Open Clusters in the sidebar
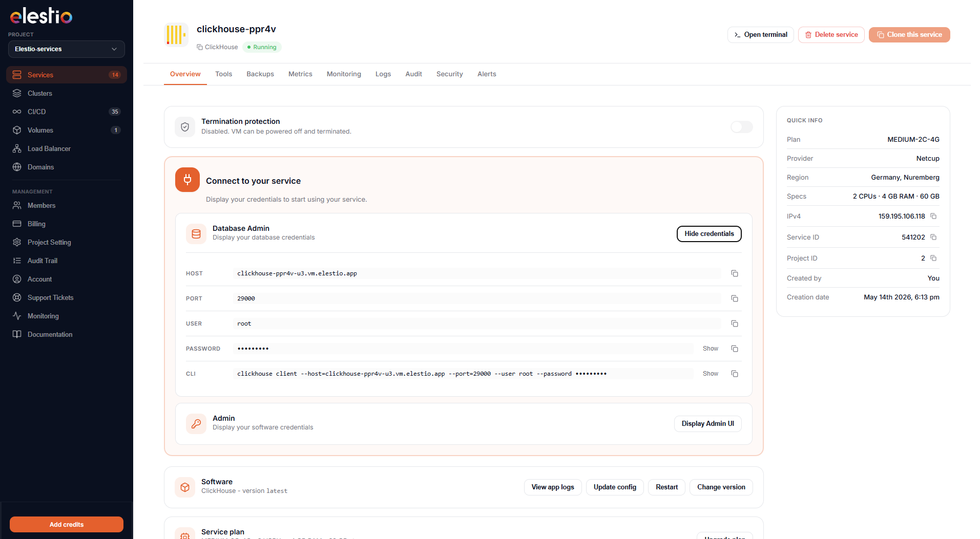Image resolution: width=980 pixels, height=539 pixels. tap(67, 93)
